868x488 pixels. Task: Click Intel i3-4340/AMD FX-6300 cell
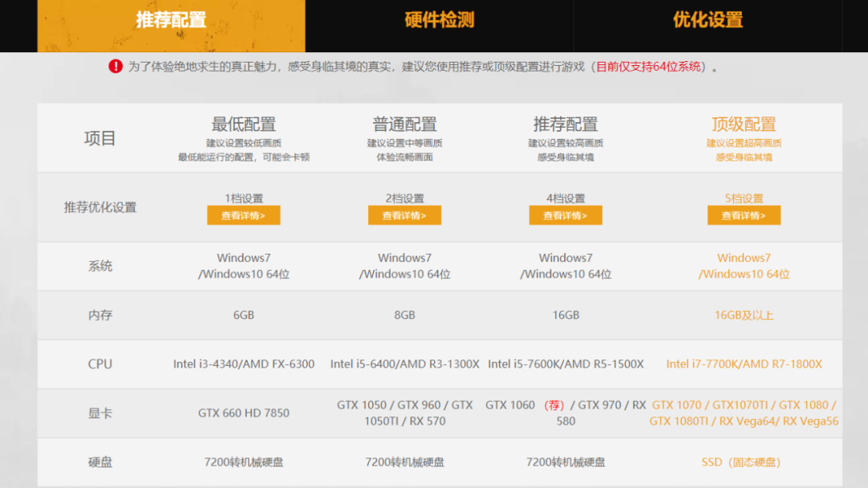pyautogui.click(x=244, y=364)
